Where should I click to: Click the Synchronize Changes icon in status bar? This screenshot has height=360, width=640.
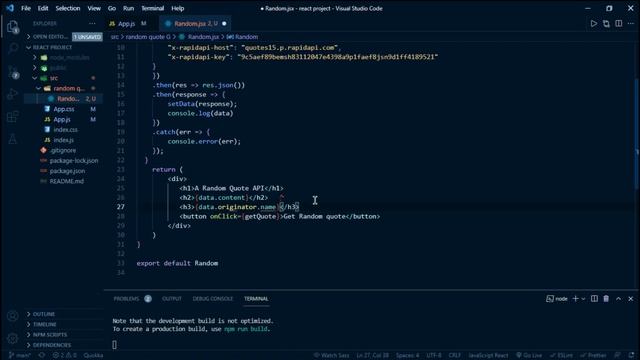[42, 356]
